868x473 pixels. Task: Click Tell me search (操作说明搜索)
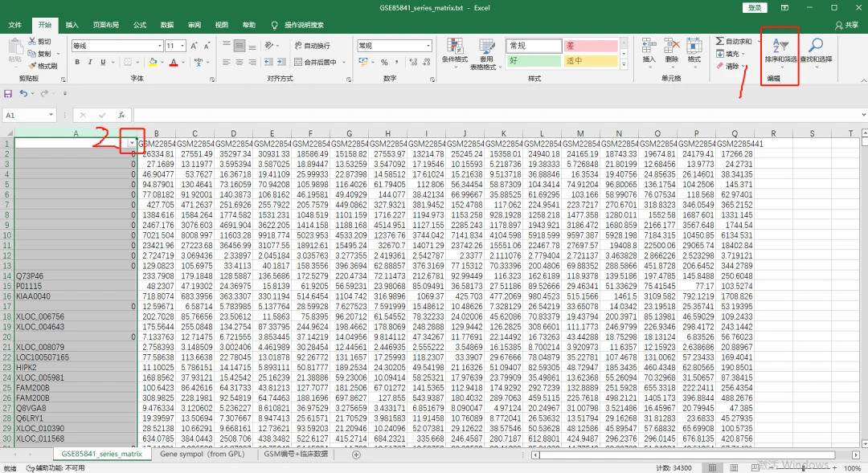click(x=304, y=25)
